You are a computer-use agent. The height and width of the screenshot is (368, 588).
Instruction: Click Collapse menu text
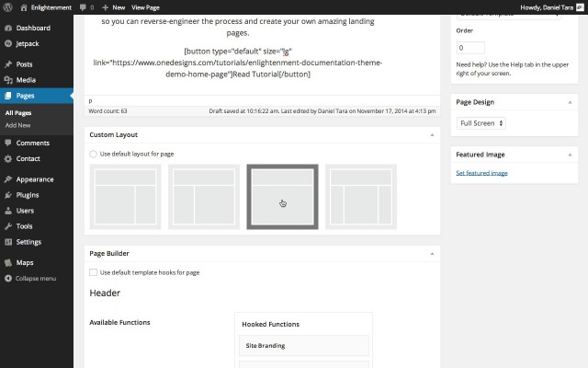[36, 278]
